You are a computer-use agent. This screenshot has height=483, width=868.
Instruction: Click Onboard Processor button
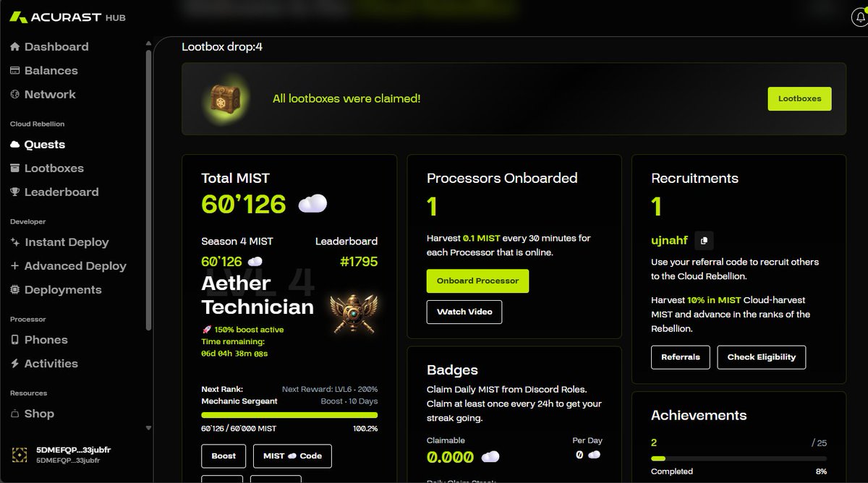477,281
